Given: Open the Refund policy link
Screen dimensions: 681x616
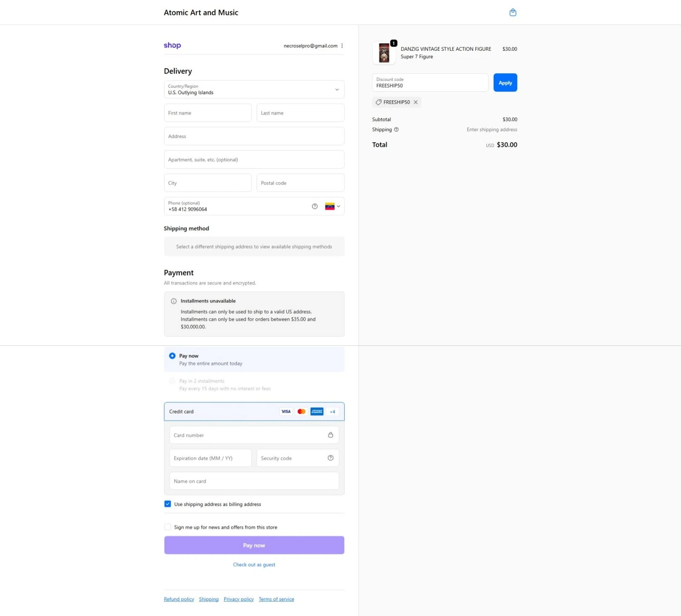Looking at the screenshot, I should 179,599.
